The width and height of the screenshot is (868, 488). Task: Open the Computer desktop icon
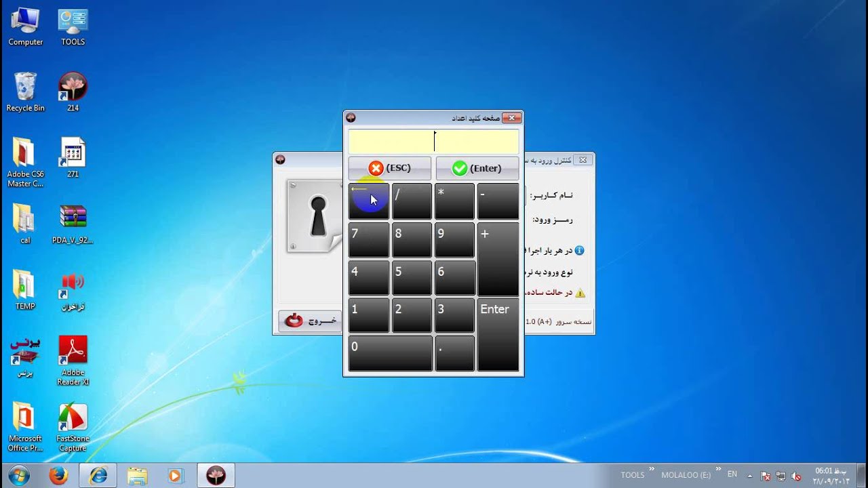(26, 27)
